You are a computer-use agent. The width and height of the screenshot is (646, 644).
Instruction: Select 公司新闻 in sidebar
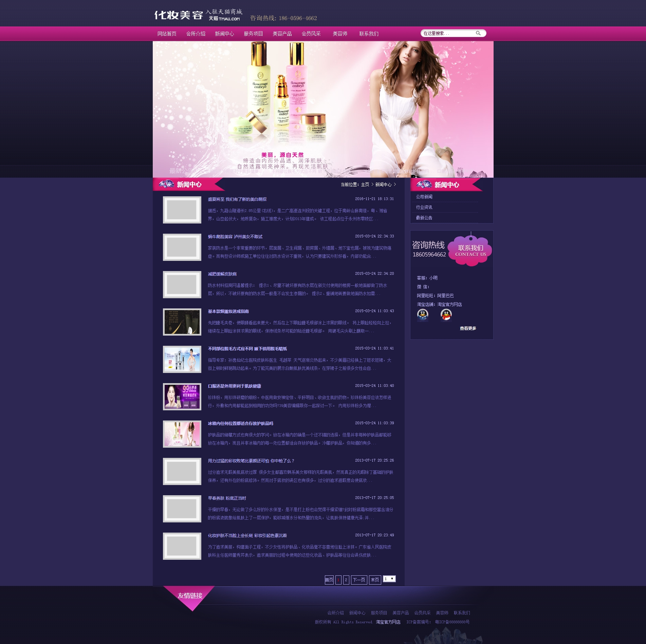click(x=424, y=197)
